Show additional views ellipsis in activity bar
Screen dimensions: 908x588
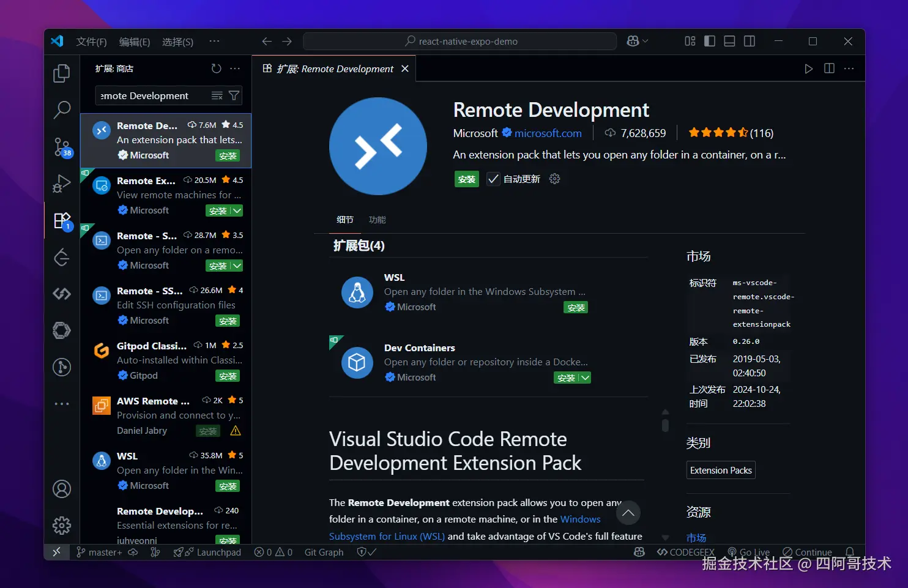62,404
